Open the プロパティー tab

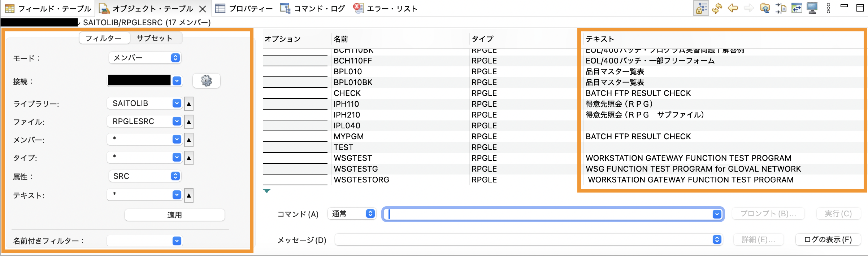point(244,8)
